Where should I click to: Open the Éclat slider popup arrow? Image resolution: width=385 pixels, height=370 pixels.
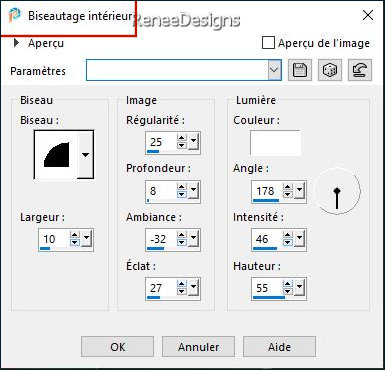point(194,287)
